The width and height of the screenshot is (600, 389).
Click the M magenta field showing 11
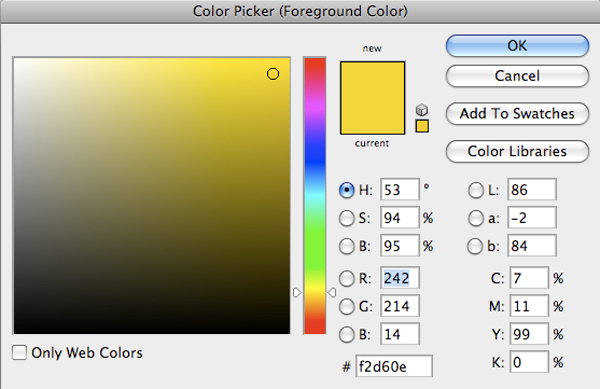[x=529, y=306]
